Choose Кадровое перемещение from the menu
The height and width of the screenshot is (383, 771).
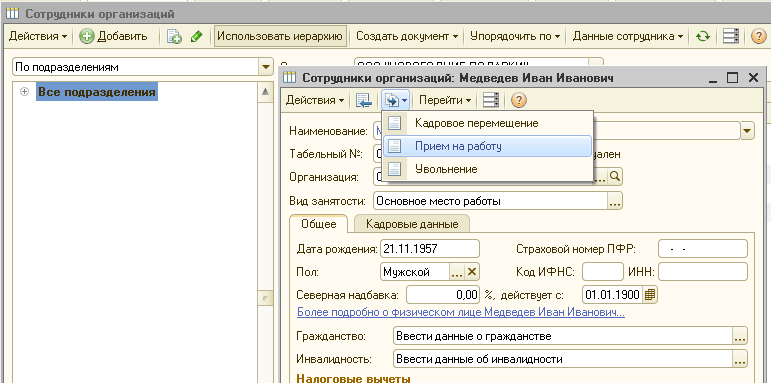[487, 123]
